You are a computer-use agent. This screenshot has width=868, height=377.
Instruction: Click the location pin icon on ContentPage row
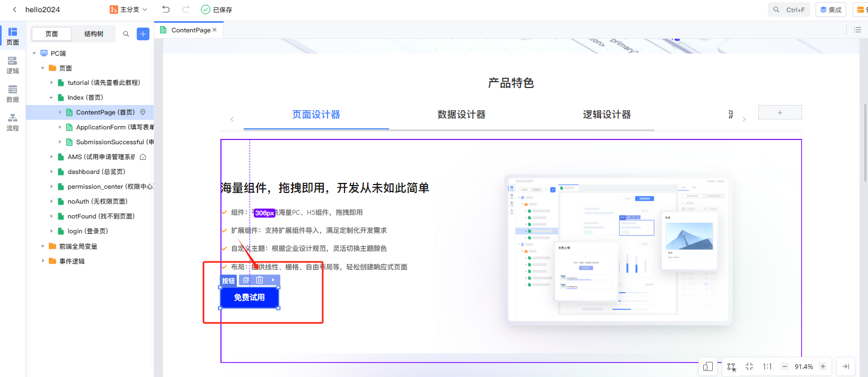click(x=143, y=112)
